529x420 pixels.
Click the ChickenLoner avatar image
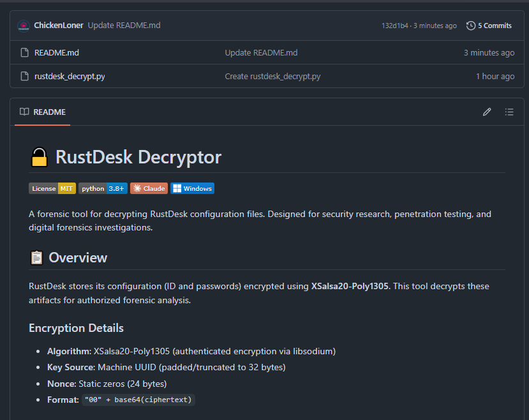[x=24, y=26]
